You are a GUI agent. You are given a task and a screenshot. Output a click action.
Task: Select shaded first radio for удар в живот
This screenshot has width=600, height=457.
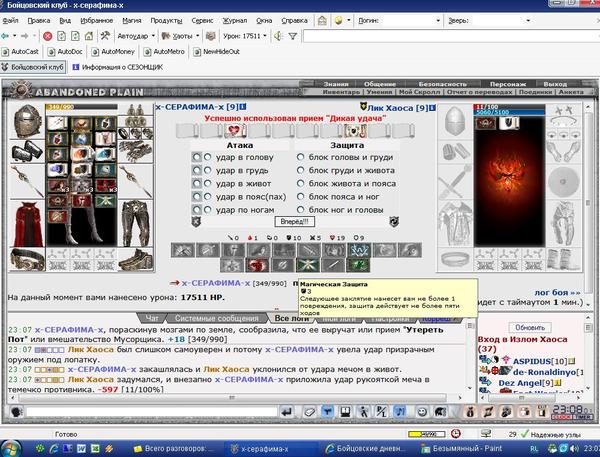click(x=196, y=184)
